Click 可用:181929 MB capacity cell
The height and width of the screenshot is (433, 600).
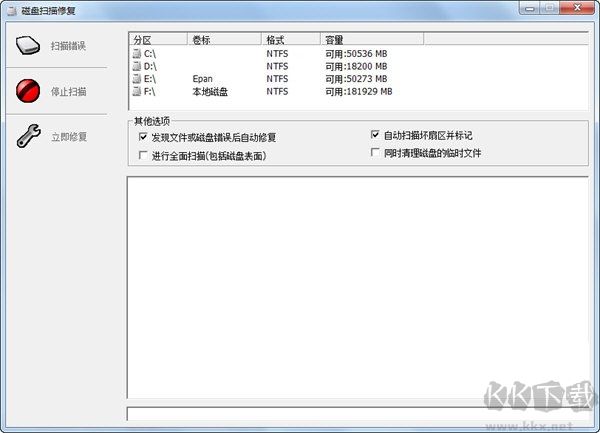pos(359,91)
